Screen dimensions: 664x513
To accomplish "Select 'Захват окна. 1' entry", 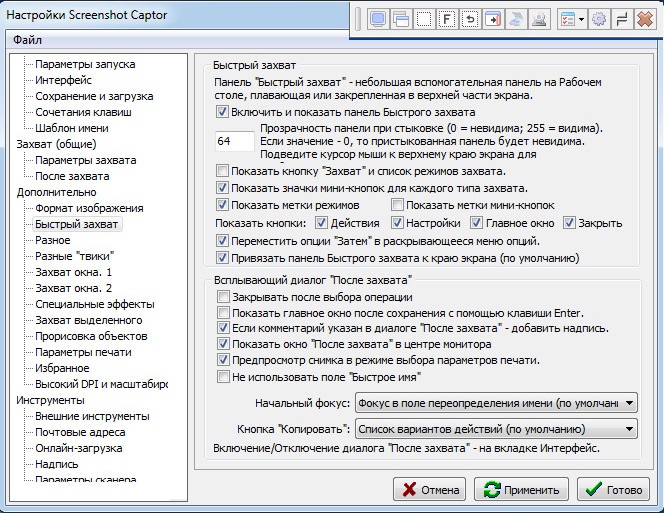I will click(73, 272).
